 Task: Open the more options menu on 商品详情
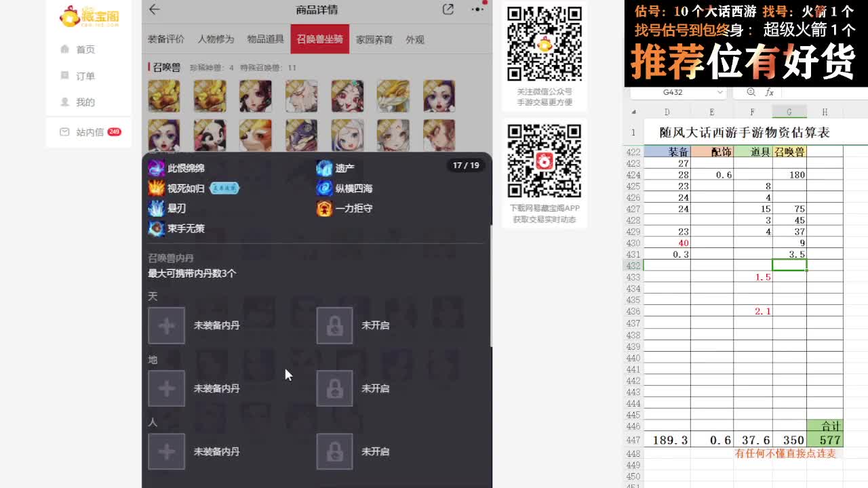477,10
